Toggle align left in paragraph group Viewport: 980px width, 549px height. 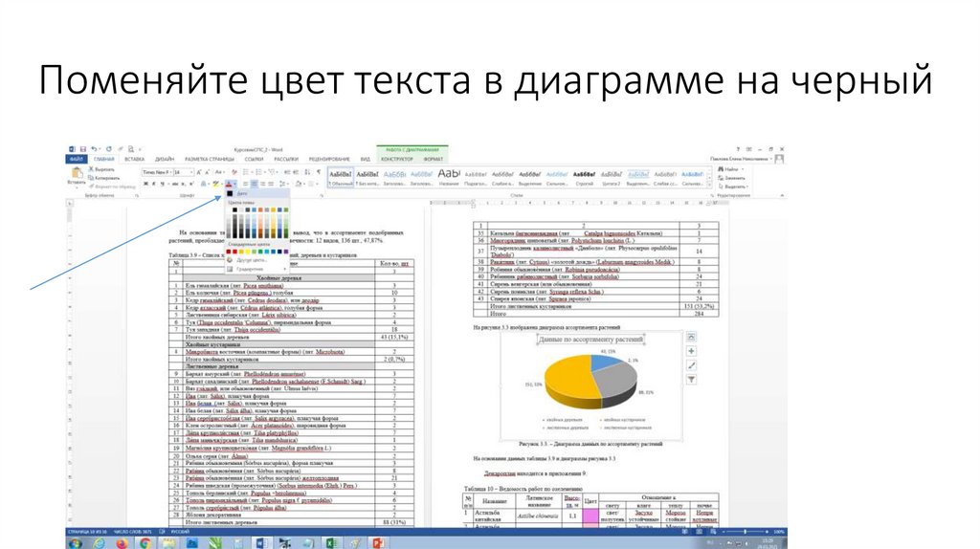pyautogui.click(x=246, y=184)
